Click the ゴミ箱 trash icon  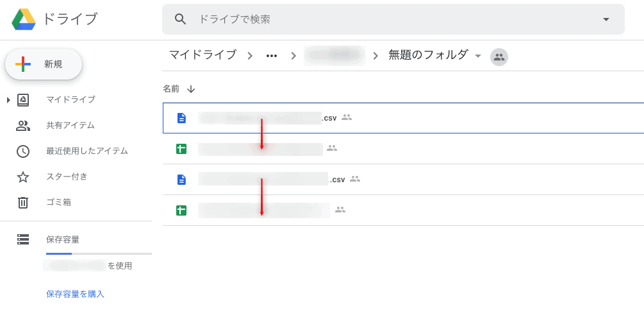23,202
